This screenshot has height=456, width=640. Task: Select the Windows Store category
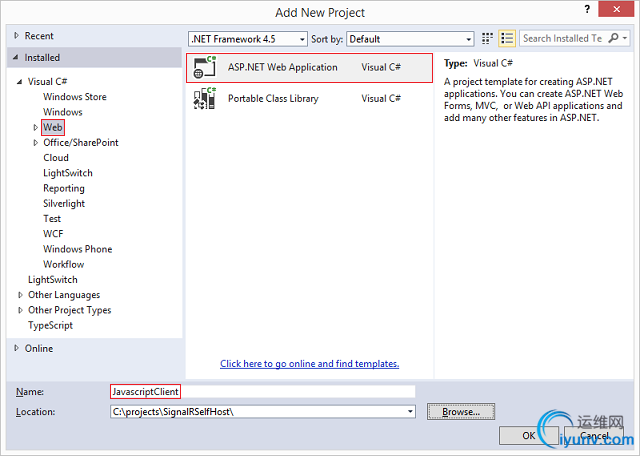[x=75, y=97]
